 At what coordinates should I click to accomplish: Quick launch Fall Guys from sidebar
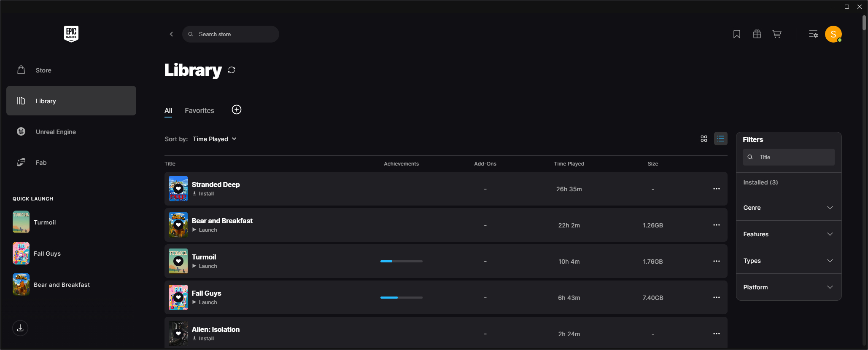37,253
